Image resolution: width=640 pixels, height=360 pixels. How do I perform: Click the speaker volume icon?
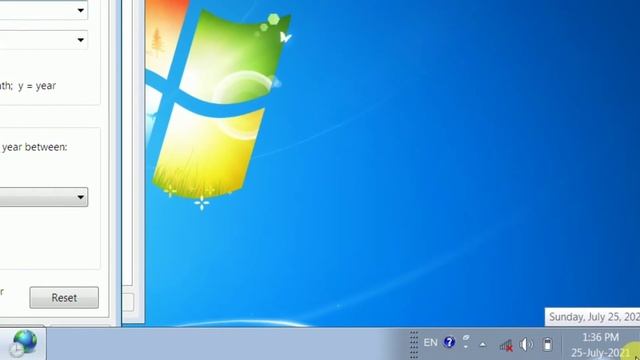(x=526, y=344)
